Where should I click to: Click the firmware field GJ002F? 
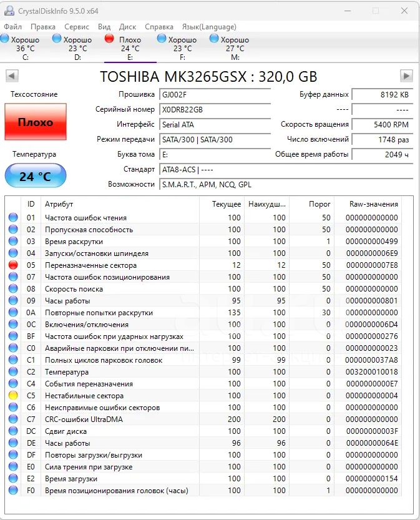[x=215, y=94]
